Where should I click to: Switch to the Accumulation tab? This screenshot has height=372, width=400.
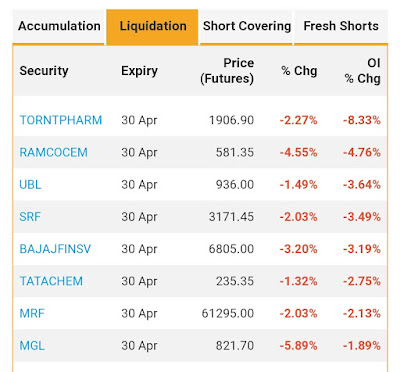(59, 26)
